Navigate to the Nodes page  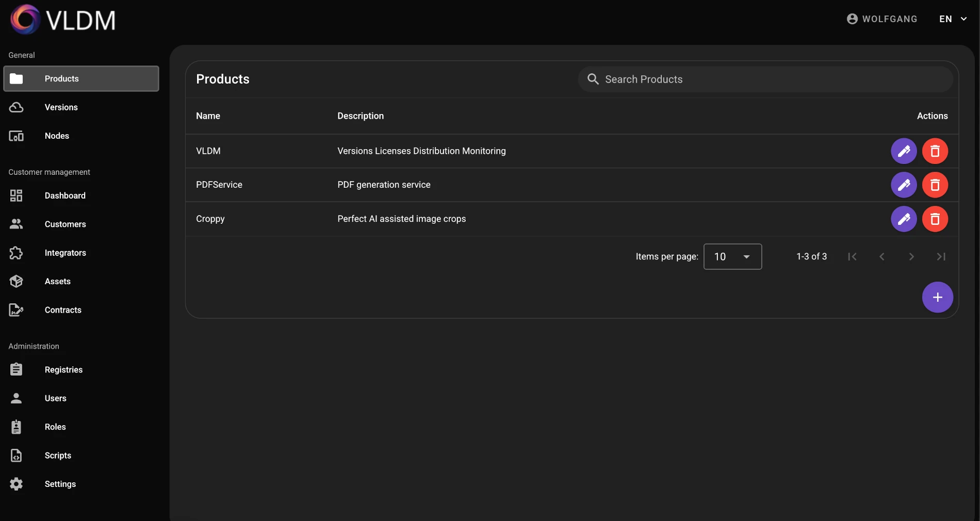57,136
